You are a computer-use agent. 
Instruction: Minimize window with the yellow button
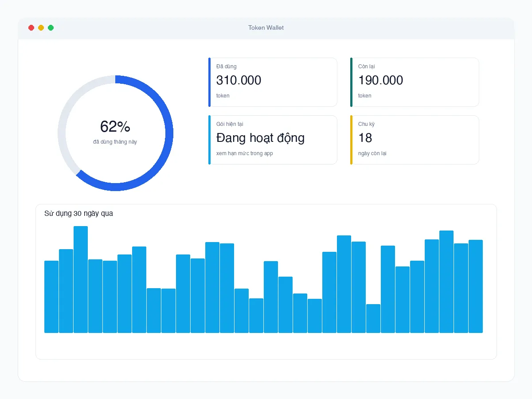41,27
